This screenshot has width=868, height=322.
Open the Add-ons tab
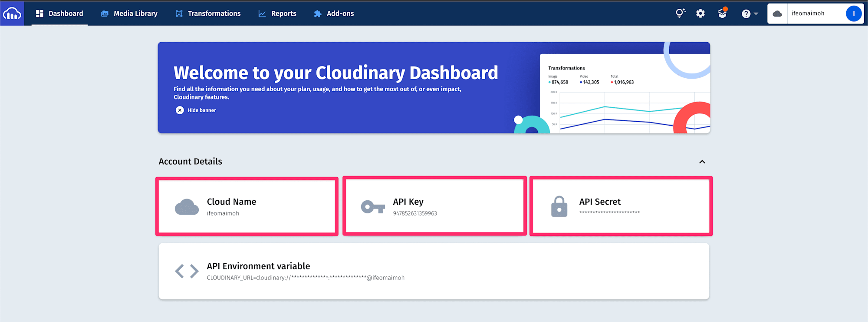(x=334, y=13)
